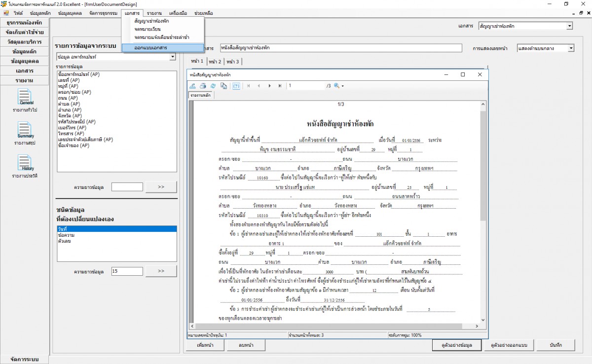Click the ดูตัวอย่างข้อมูล button
Viewport: 592px width, 364px height.
click(x=457, y=345)
